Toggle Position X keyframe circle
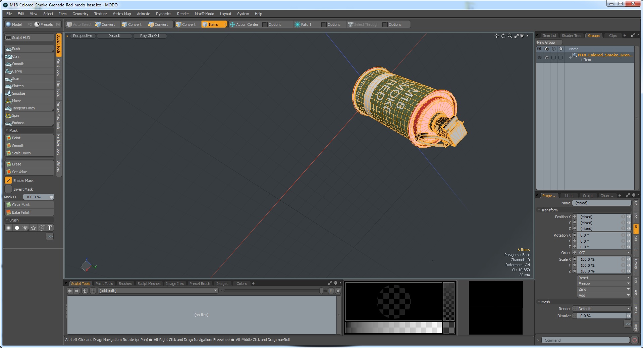 [575, 217]
